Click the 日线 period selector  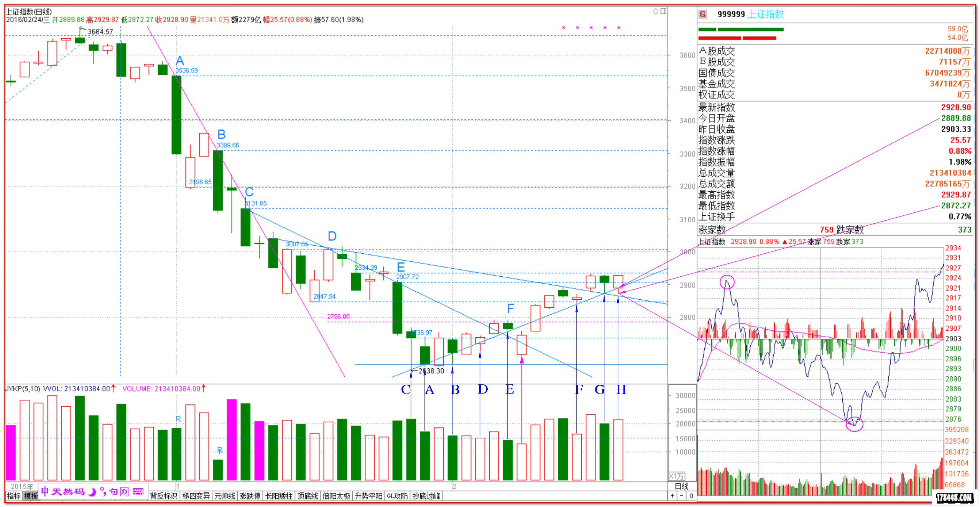[682, 486]
